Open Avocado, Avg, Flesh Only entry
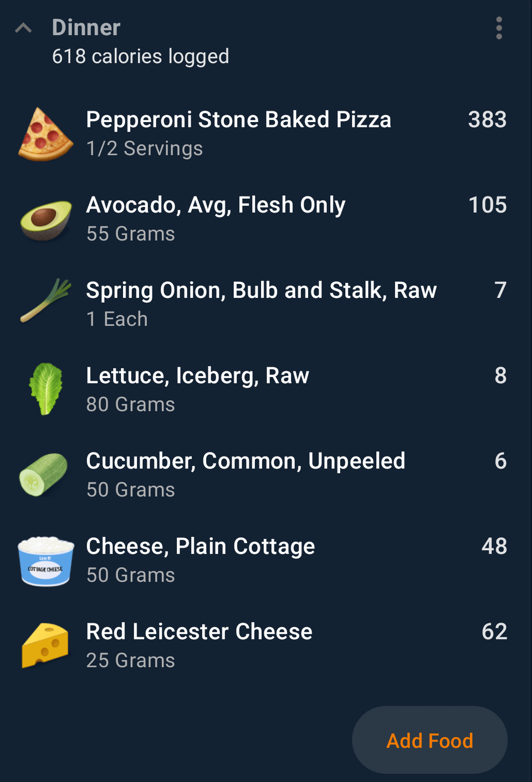This screenshot has width=532, height=782. pos(266,219)
